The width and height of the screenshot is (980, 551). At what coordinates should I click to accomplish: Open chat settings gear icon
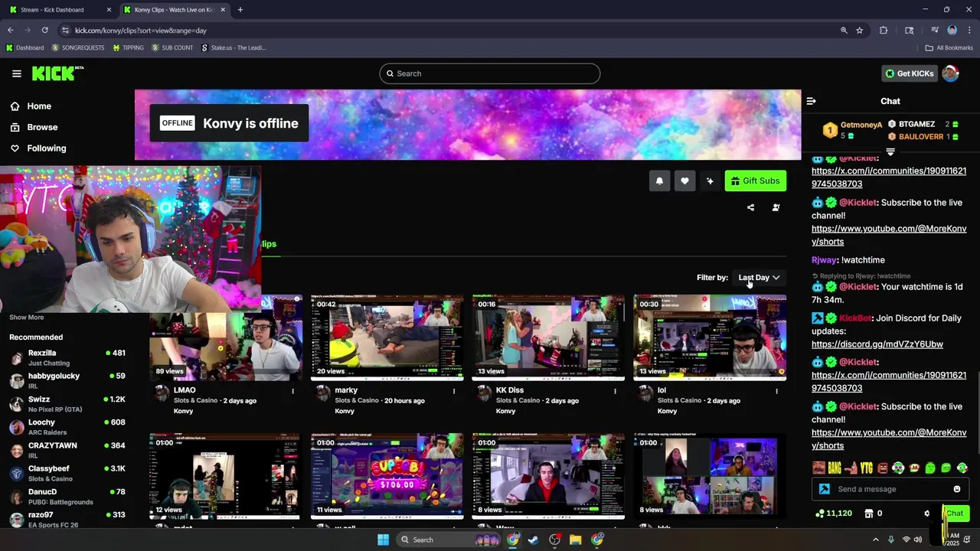[x=927, y=514]
